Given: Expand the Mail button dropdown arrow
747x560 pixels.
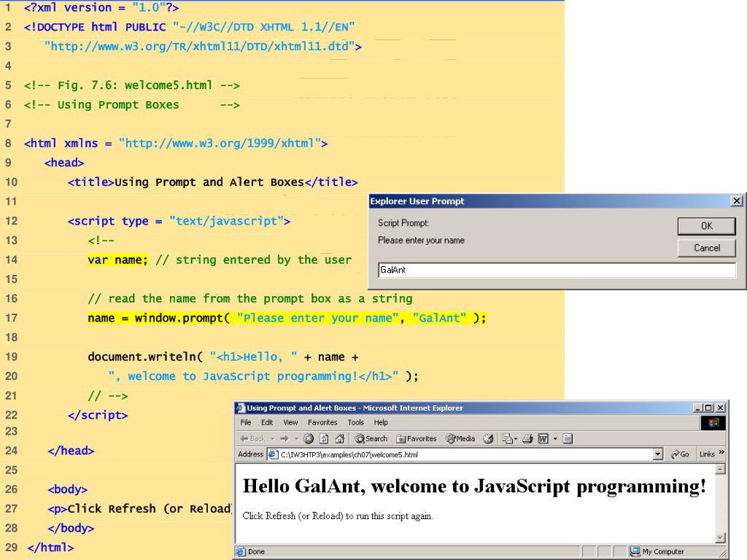Looking at the screenshot, I should point(516,438).
